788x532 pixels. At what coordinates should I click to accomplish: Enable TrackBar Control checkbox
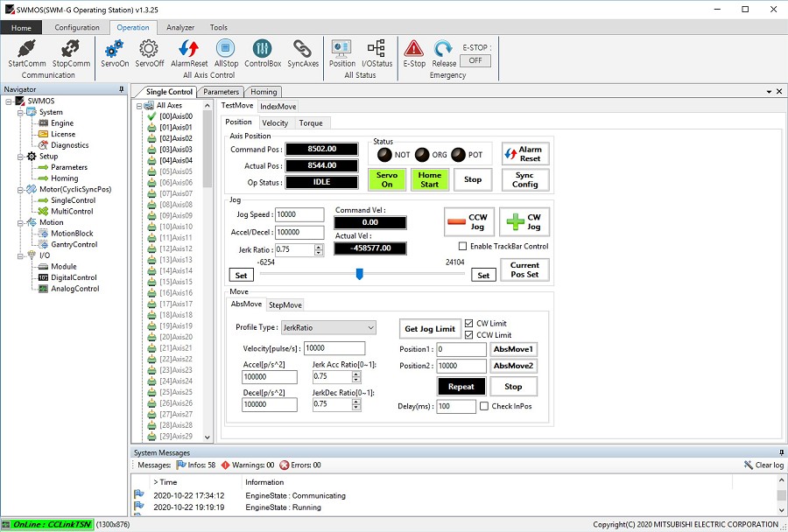pyautogui.click(x=463, y=247)
